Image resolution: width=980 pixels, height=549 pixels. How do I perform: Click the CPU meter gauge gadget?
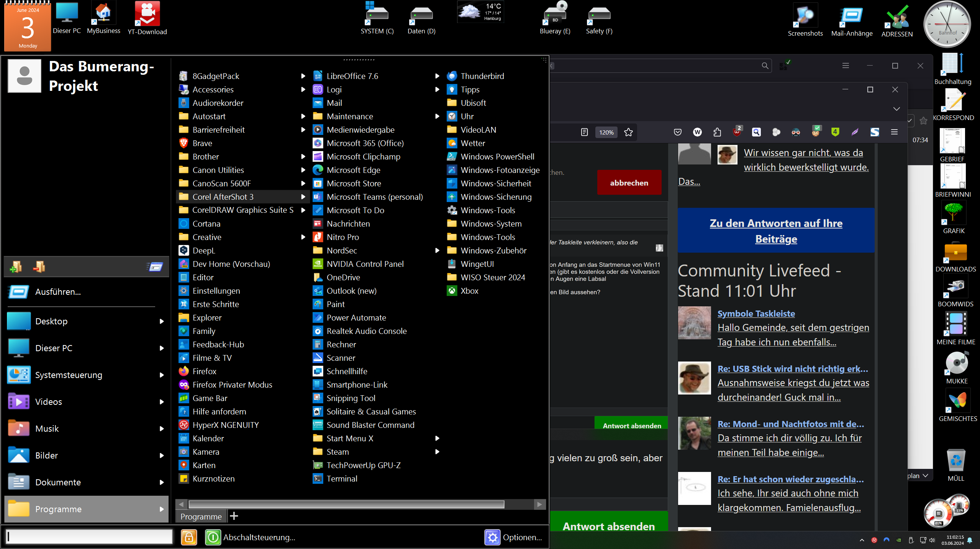938,513
